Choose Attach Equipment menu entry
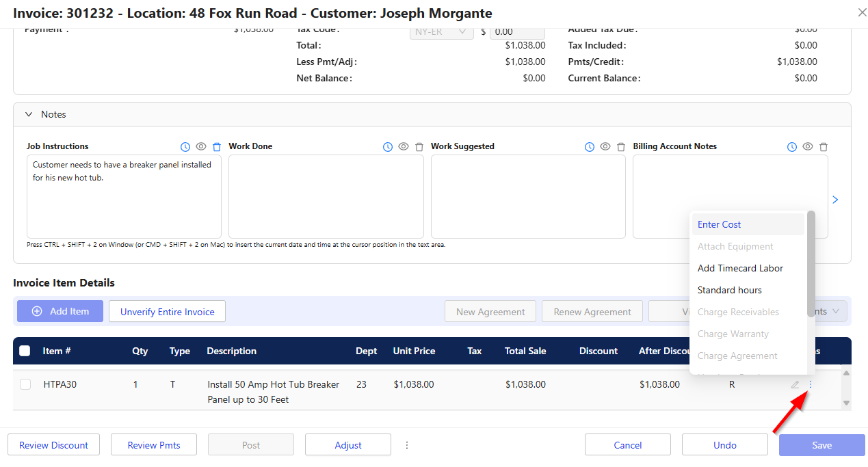Viewport: 868px width, 467px height. tap(748, 246)
